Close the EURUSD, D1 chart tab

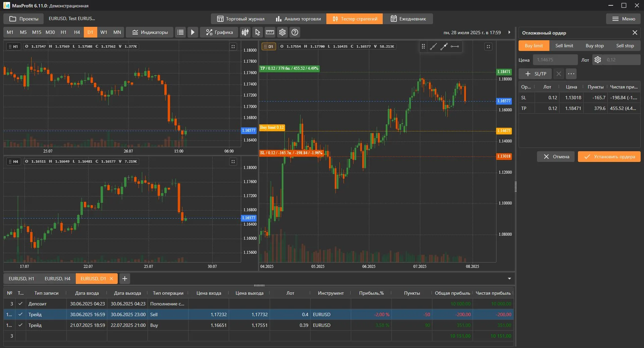tap(111, 279)
